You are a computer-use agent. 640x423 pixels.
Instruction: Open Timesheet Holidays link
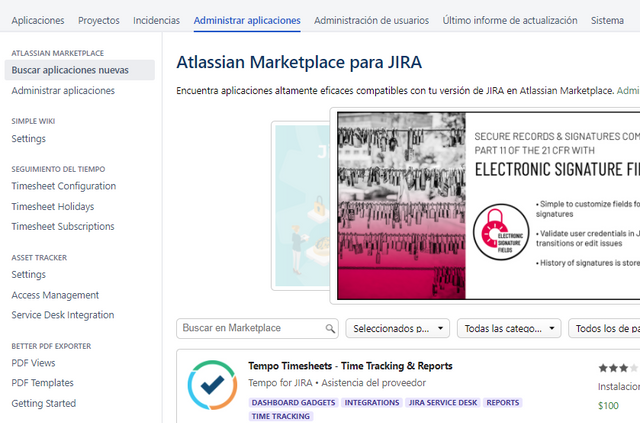point(53,207)
